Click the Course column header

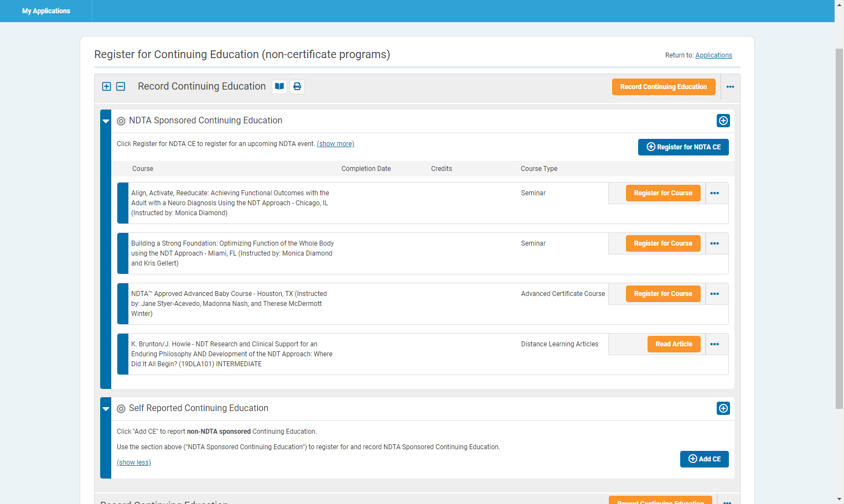(x=143, y=169)
